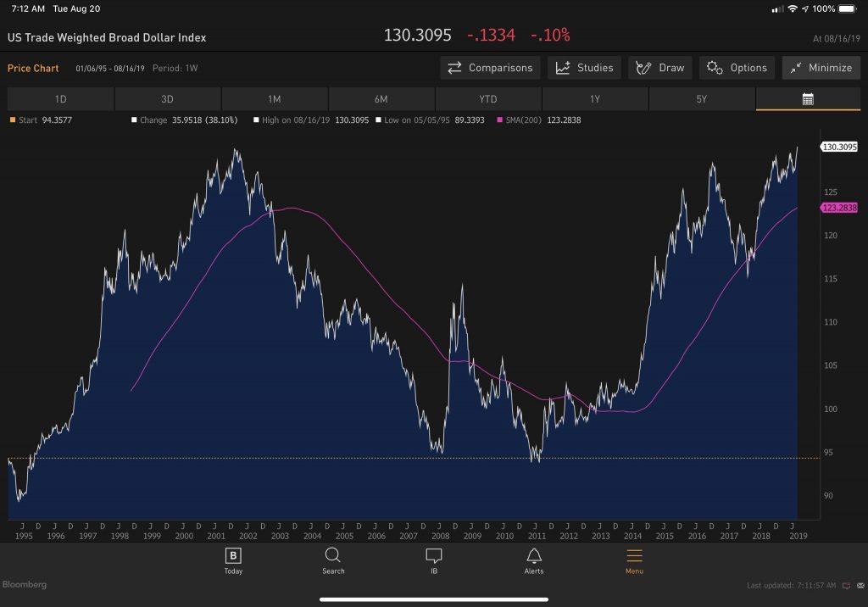Open the Draw tools

click(659, 68)
